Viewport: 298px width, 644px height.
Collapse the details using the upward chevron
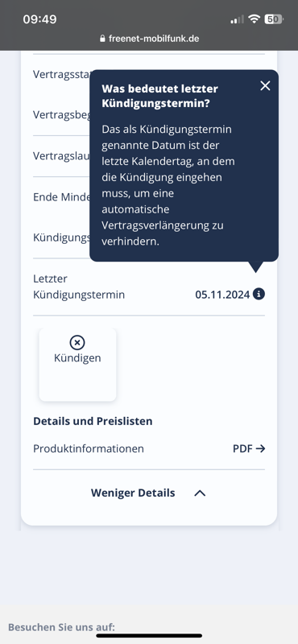200,493
